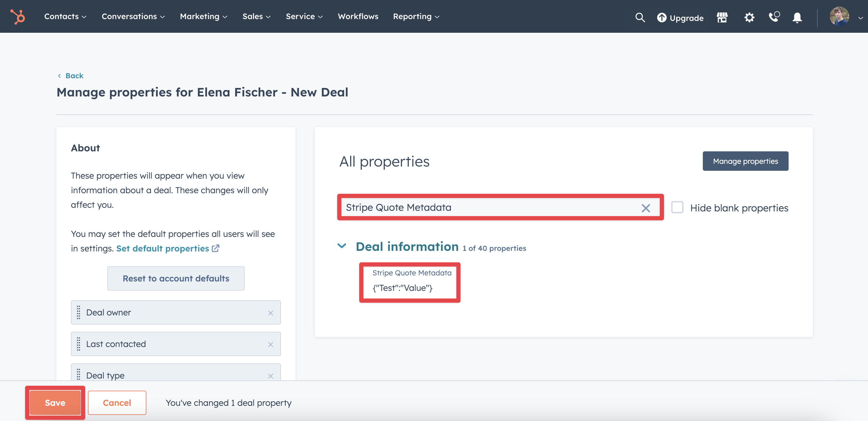Click the Upgrade arrow icon
The image size is (868, 421).
click(661, 18)
